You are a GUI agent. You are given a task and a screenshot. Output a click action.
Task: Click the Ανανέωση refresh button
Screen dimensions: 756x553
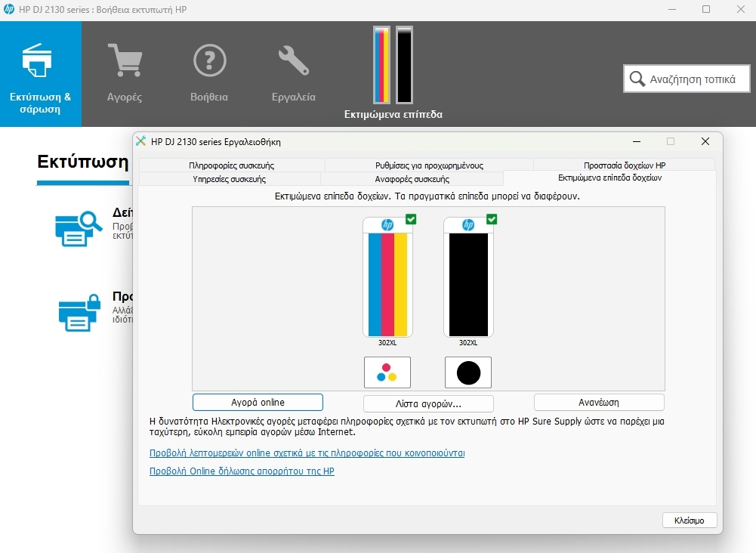tap(599, 402)
